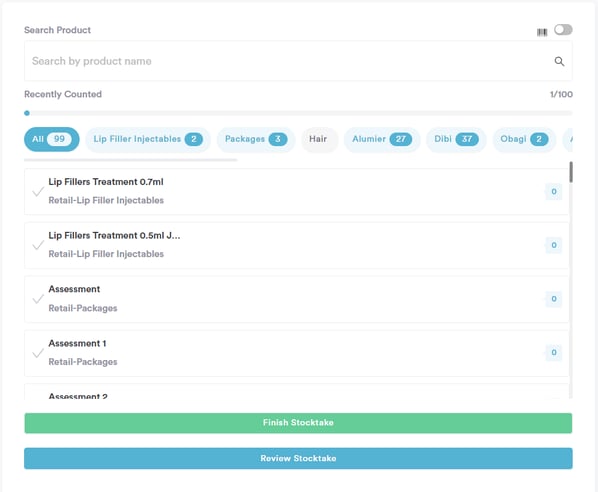The width and height of the screenshot is (598, 492).
Task: Focus the Search by product name field
Action: tap(298, 61)
